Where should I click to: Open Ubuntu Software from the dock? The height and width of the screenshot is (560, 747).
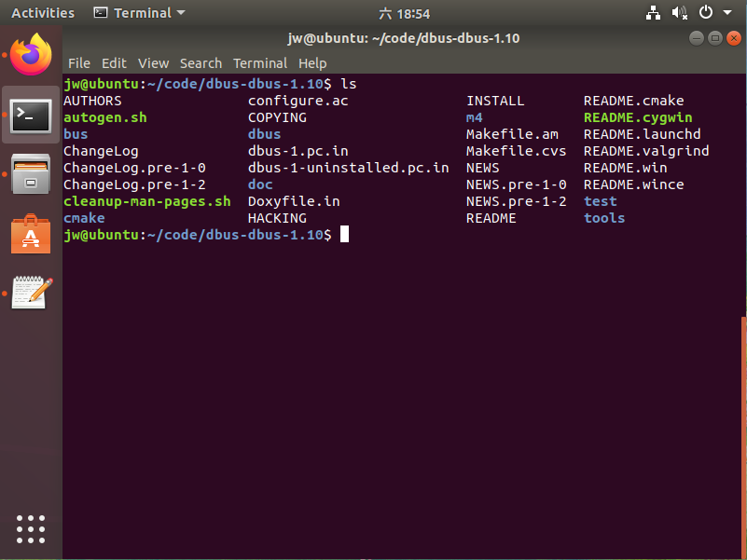tap(30, 235)
